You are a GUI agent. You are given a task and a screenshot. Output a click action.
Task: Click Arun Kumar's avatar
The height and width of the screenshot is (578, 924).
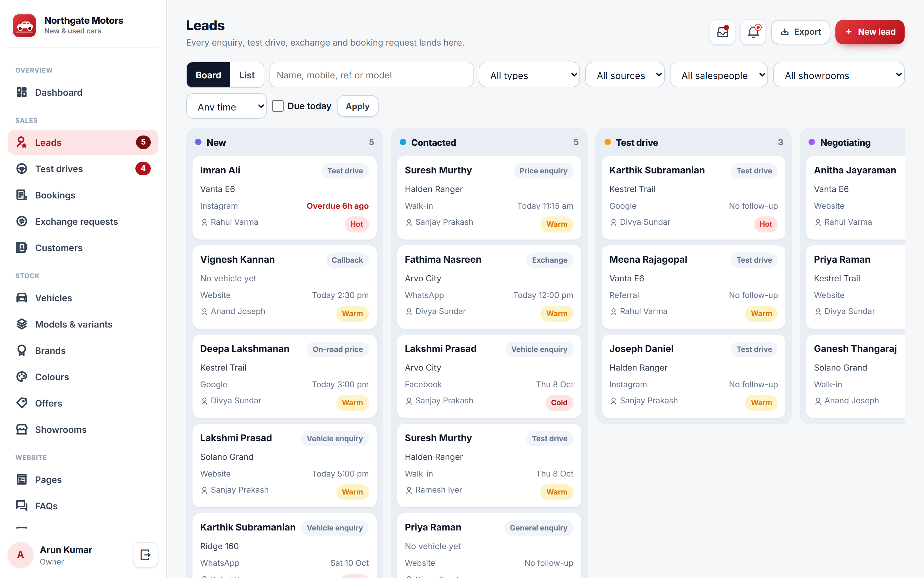pyautogui.click(x=20, y=555)
